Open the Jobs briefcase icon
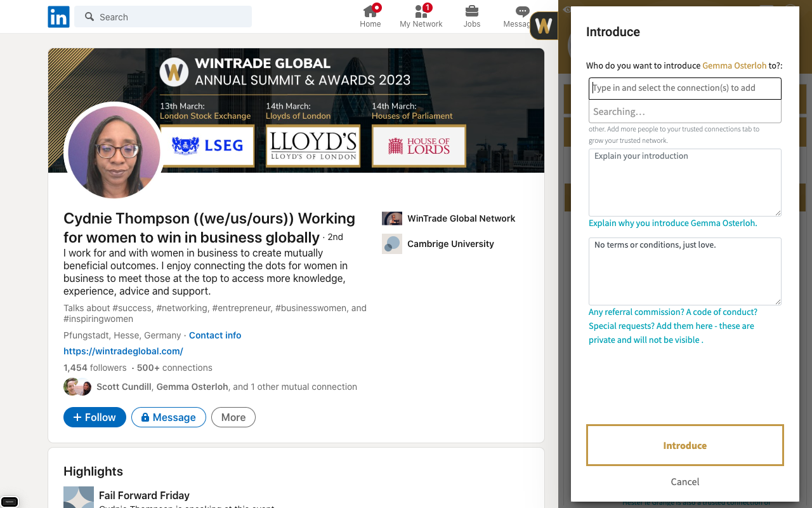812x508 pixels. click(472, 17)
